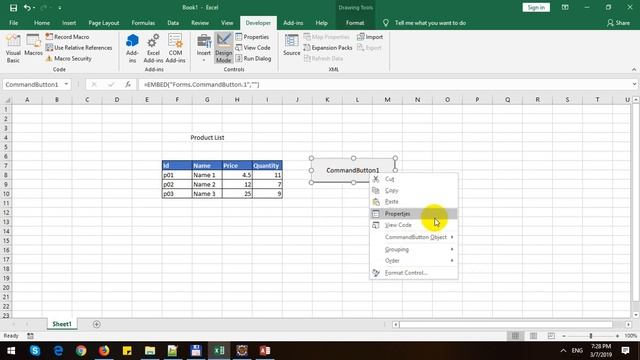Image resolution: width=640 pixels, height=360 pixels.
Task: Open Ribbon Display Options
Action: click(565, 7)
